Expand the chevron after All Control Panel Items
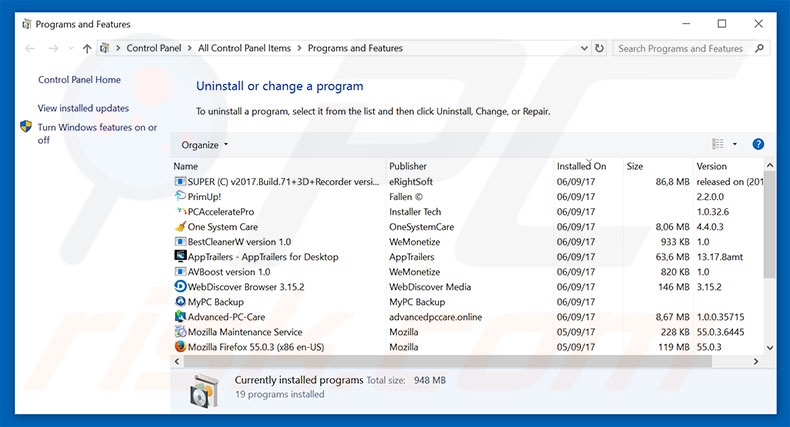The width and height of the screenshot is (790, 427). point(299,48)
